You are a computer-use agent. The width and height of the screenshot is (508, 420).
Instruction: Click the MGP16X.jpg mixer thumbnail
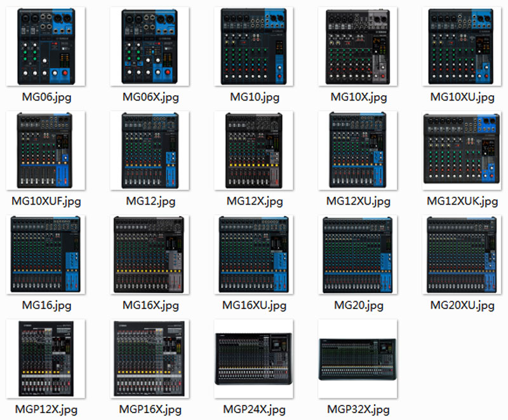pyautogui.click(x=150, y=359)
